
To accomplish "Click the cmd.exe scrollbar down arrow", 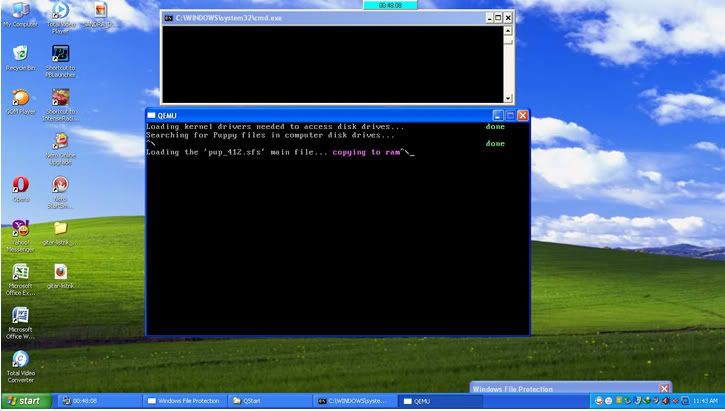I will (508, 98).
